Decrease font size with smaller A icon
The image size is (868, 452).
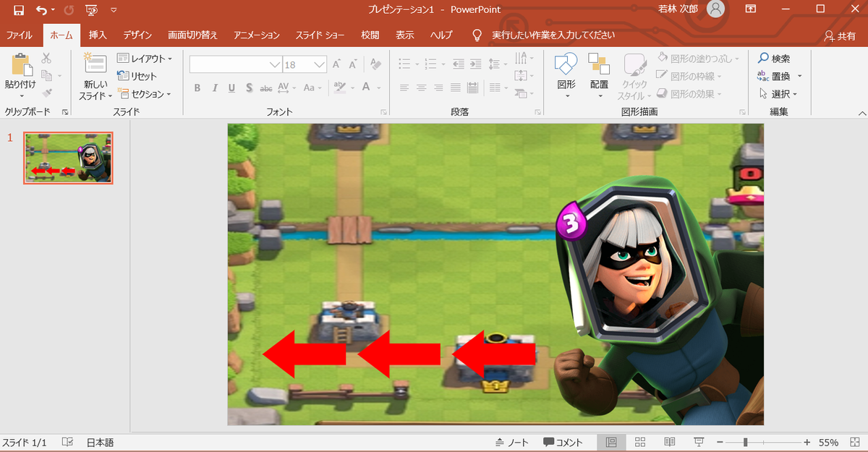click(x=352, y=64)
